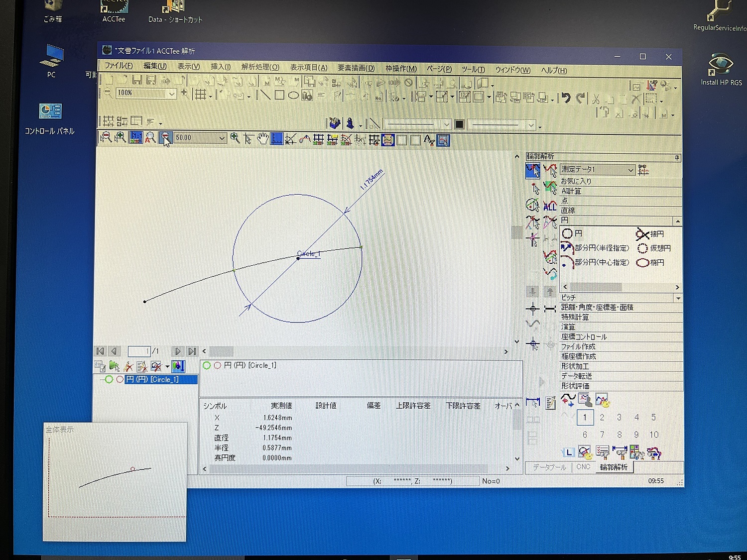This screenshot has height=560, width=747.
Task: Click the page number input field
Action: (x=139, y=351)
